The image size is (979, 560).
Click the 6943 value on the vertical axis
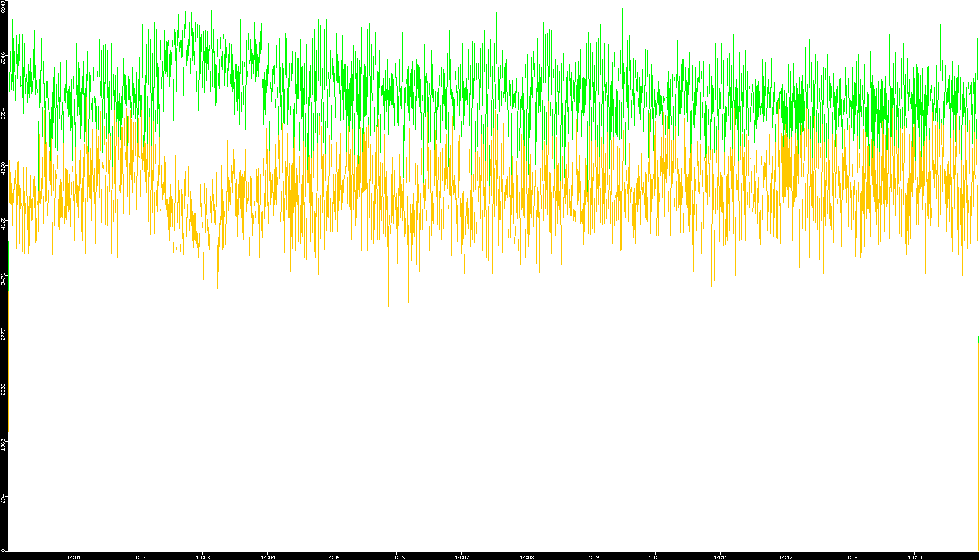coord(3,6)
